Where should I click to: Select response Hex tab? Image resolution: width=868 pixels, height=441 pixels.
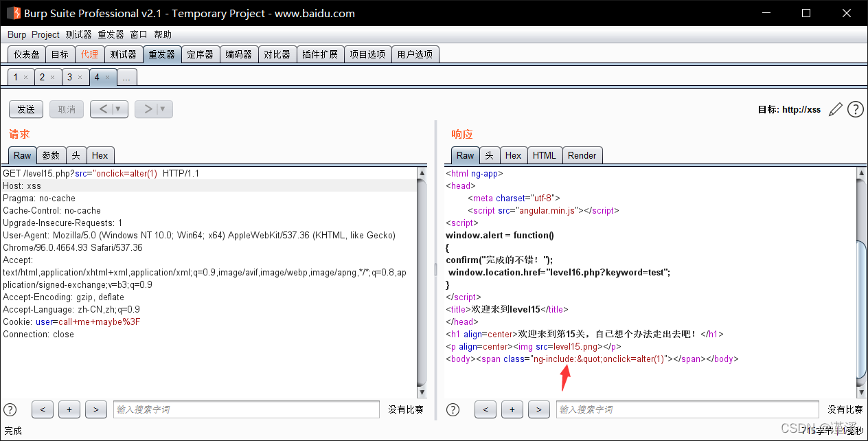click(514, 155)
